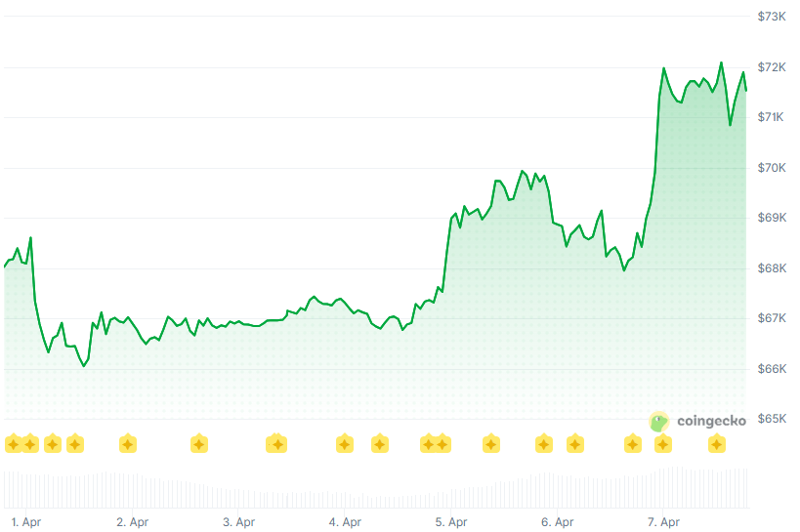
Task: Select the $70K gridline label
Action: click(x=773, y=168)
